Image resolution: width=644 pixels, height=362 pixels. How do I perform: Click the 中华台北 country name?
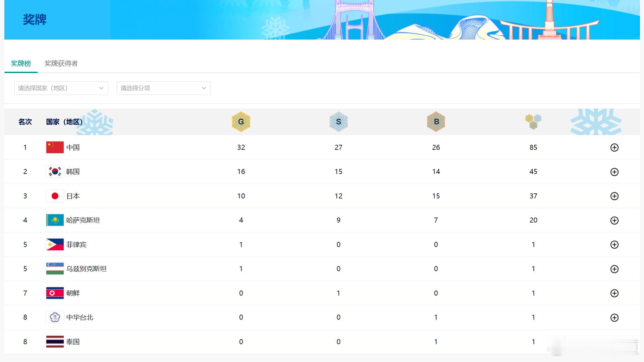tap(79, 317)
